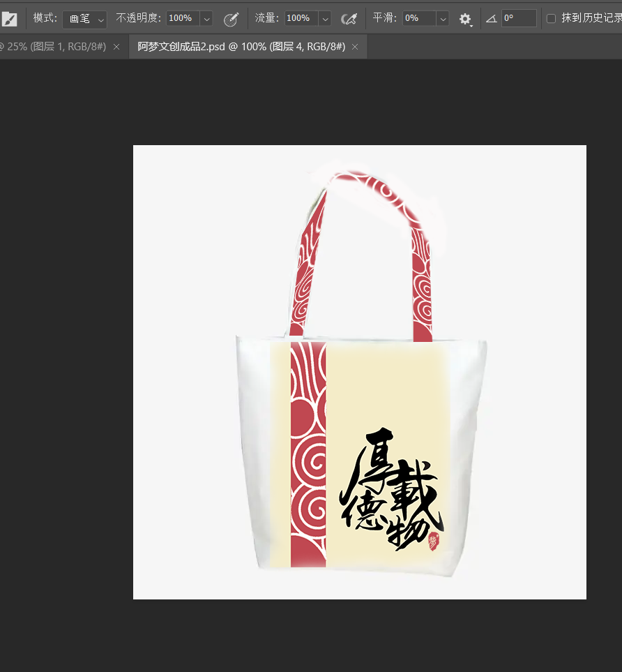Click the eraser tool preset icon

coord(10,18)
